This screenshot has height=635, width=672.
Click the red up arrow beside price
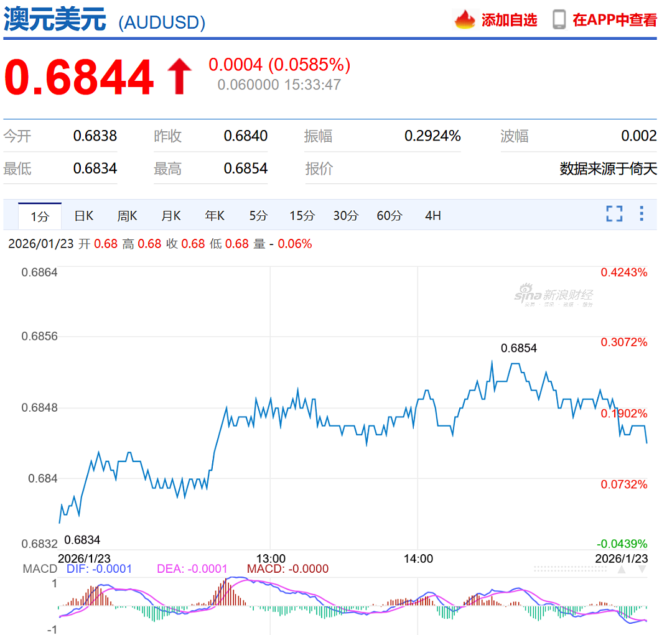tap(180, 76)
